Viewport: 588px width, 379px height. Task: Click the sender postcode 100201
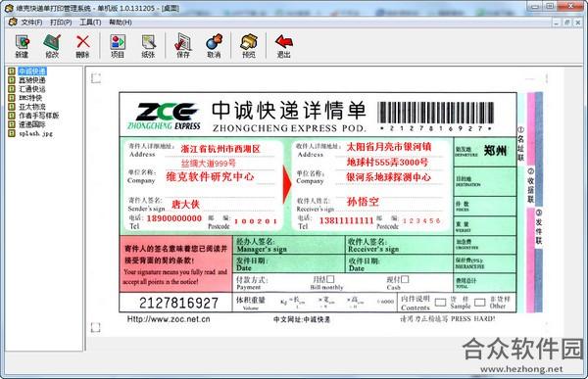(x=256, y=221)
